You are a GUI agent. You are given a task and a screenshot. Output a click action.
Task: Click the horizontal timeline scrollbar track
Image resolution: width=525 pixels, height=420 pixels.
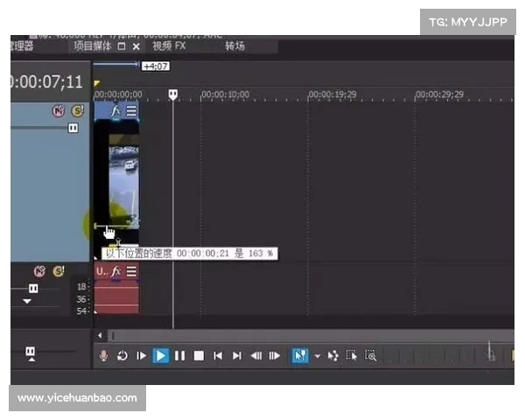311,335
